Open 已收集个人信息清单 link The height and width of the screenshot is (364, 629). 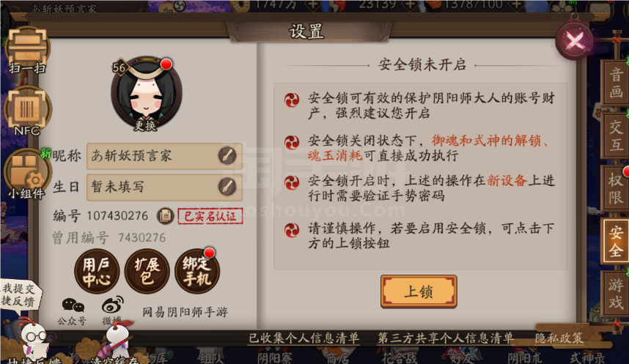[304, 338]
